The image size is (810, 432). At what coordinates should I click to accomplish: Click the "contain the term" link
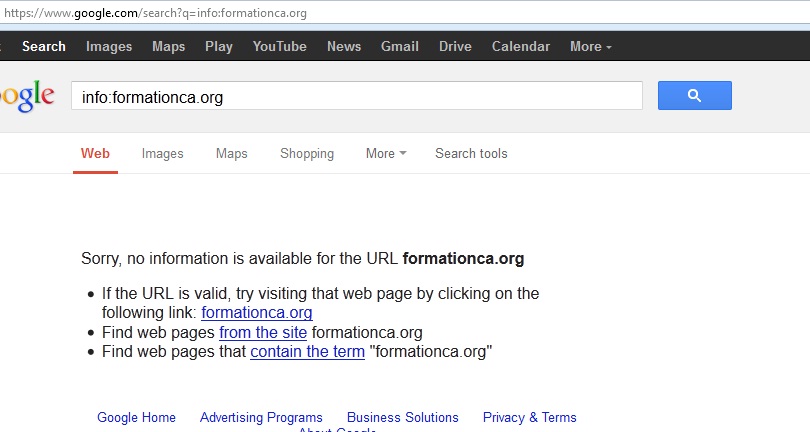307,352
